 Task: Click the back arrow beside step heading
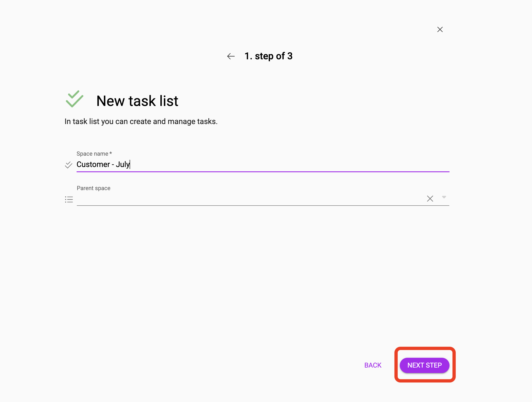click(x=231, y=56)
